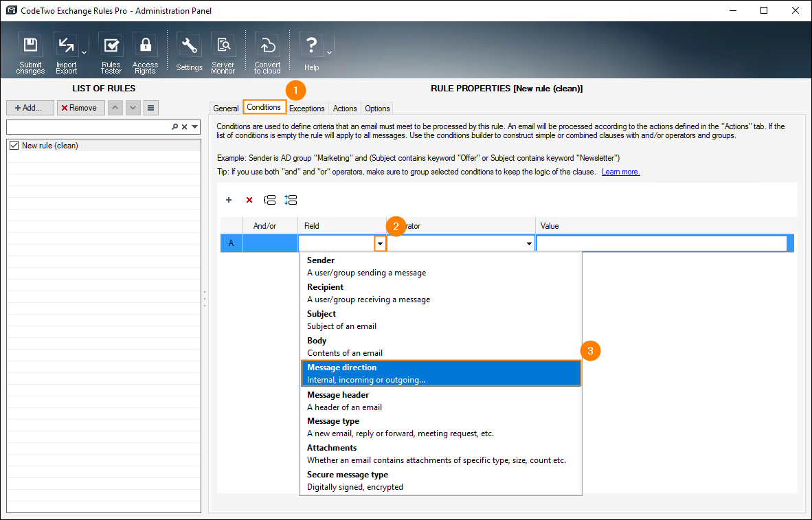This screenshot has width=812, height=520.
Task: Choose Recipient from the field list
Action: tap(441, 293)
